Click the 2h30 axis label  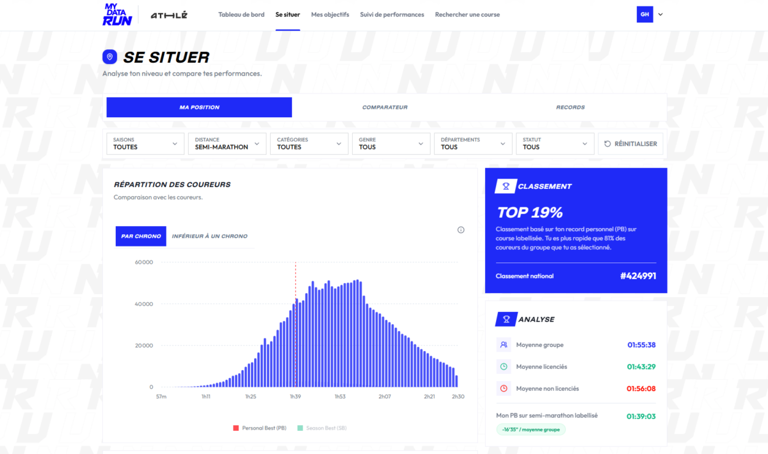(458, 397)
